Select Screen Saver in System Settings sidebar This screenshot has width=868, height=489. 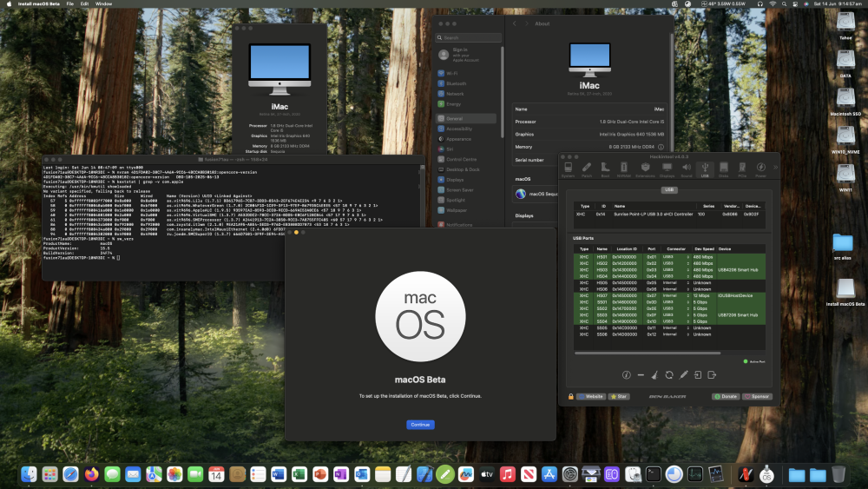pos(467,190)
